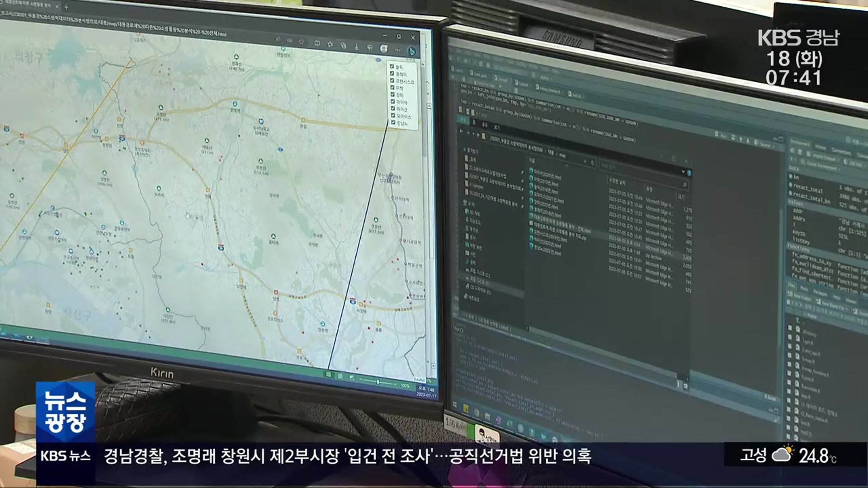This screenshot has width=868, height=488.
Task: Open the Edge settings ellipsis menu
Action: pyautogui.click(x=397, y=50)
